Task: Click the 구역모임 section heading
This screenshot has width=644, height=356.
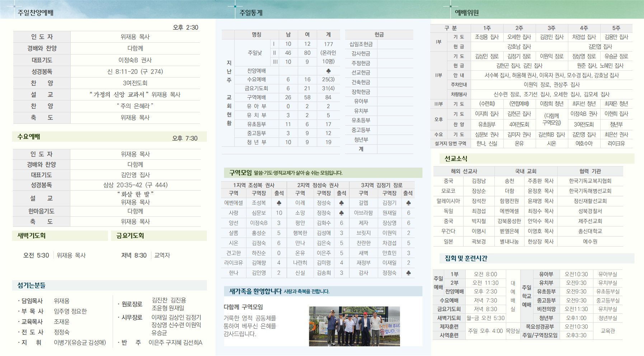Action: pyautogui.click(x=240, y=173)
